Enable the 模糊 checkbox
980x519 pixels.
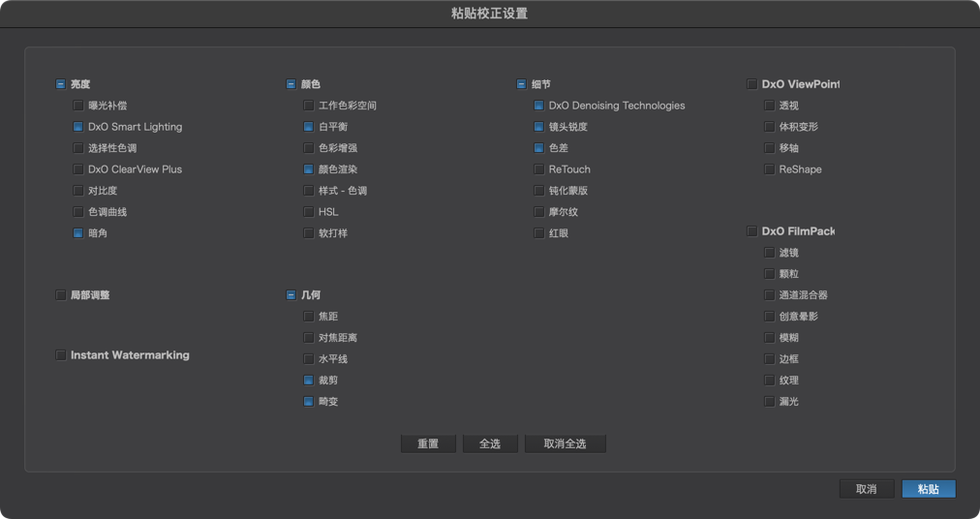[x=769, y=338]
